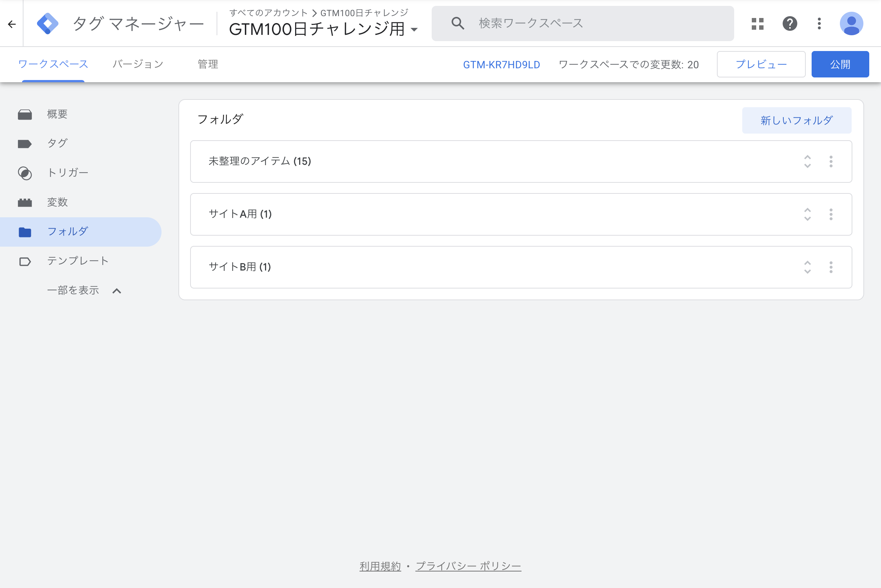Expand the 未整理のアイテム folder chevrons

[x=807, y=161]
